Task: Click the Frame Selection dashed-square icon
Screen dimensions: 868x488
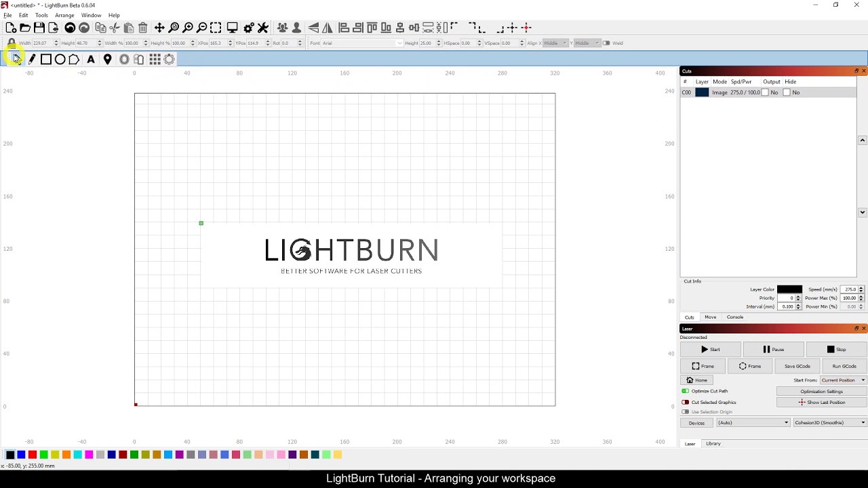Action: point(216,28)
